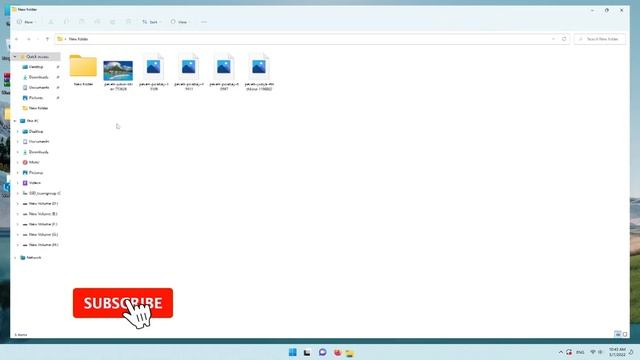
Task: Click the Delete trash icon in toolbar
Action: pyautogui.click(x=128, y=22)
